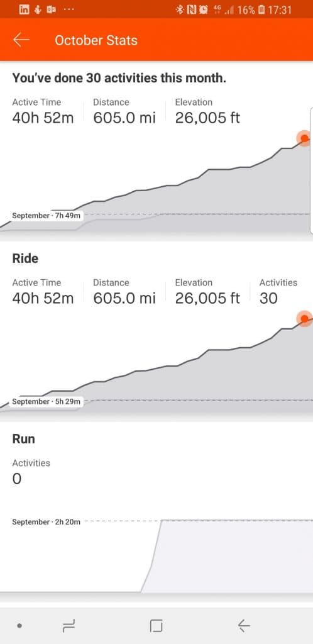
Task: Open the Outlook notification icon in status bar
Action: [52, 10]
